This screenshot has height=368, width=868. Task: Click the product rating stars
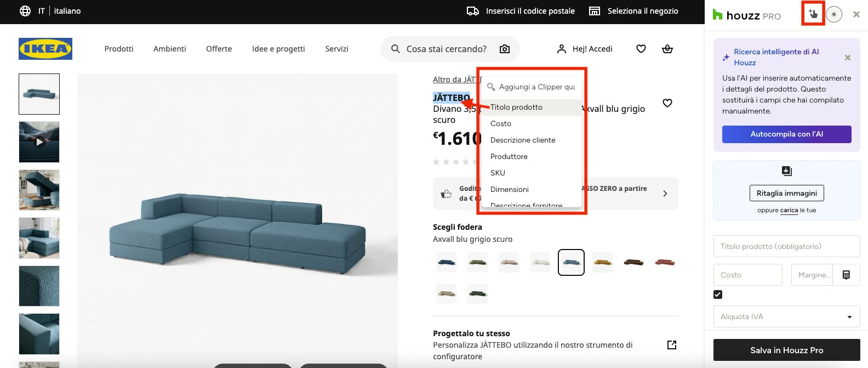click(455, 162)
